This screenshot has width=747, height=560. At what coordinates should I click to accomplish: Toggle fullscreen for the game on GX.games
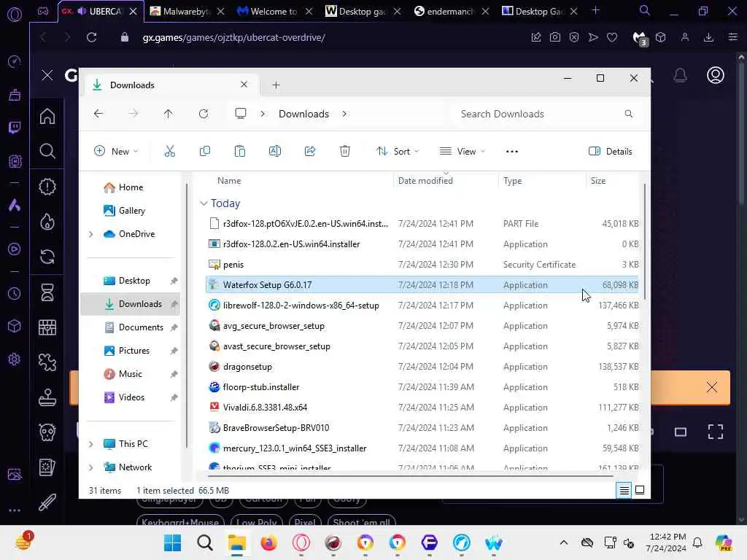tap(716, 432)
